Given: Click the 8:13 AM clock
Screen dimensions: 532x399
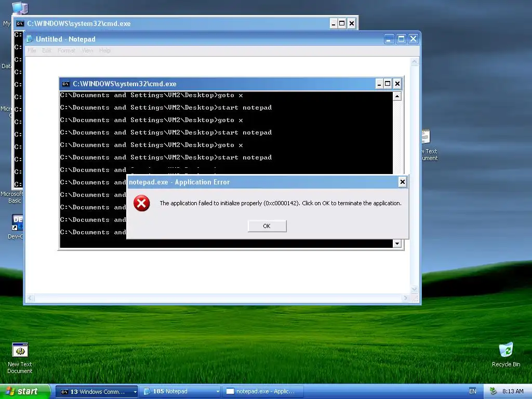Looking at the screenshot, I should [513, 392].
